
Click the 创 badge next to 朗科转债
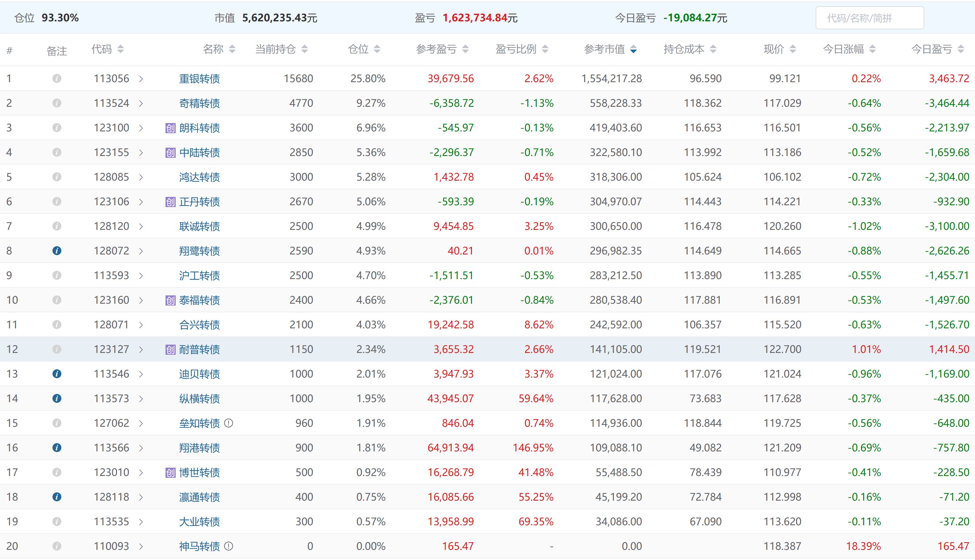tap(170, 128)
